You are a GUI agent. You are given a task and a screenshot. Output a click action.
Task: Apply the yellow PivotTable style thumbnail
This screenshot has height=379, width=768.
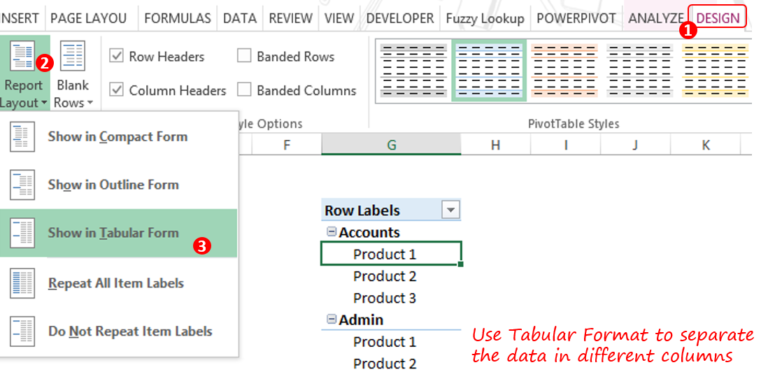pos(715,71)
